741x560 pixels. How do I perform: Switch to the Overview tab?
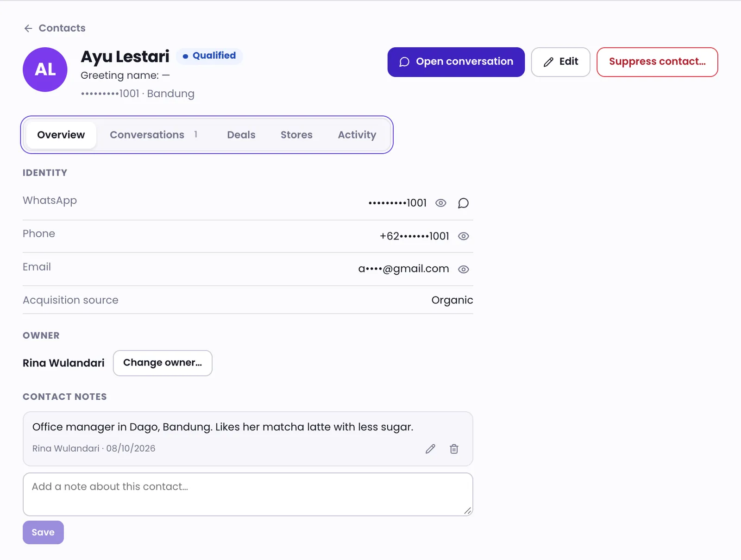61,135
